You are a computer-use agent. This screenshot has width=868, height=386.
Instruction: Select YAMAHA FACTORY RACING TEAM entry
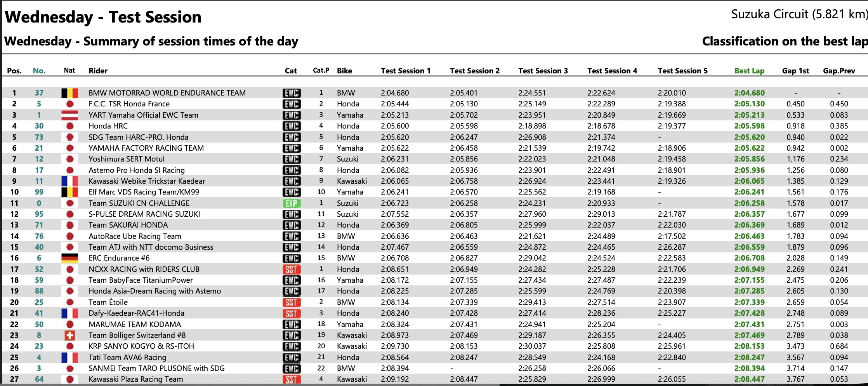[146, 148]
